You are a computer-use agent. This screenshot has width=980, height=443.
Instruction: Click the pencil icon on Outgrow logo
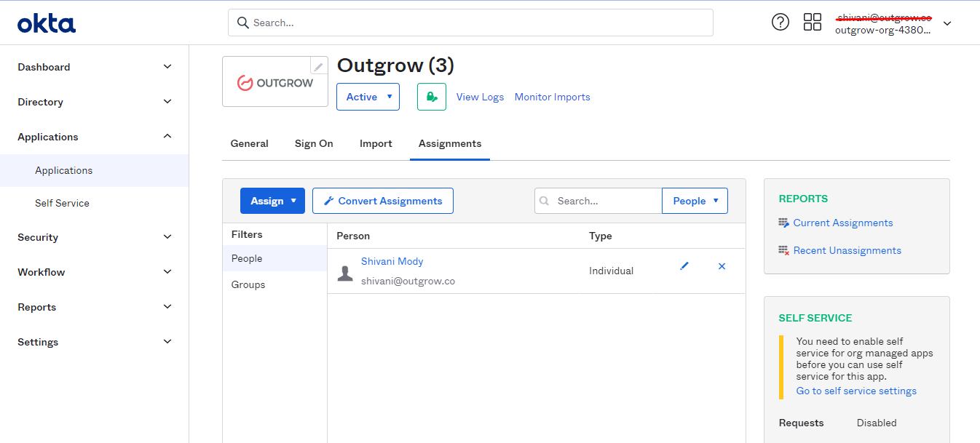pos(319,66)
